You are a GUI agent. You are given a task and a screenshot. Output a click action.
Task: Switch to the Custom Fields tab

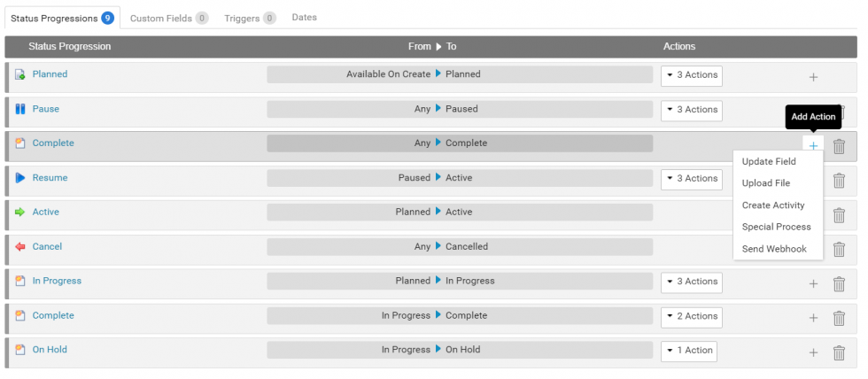click(x=168, y=18)
